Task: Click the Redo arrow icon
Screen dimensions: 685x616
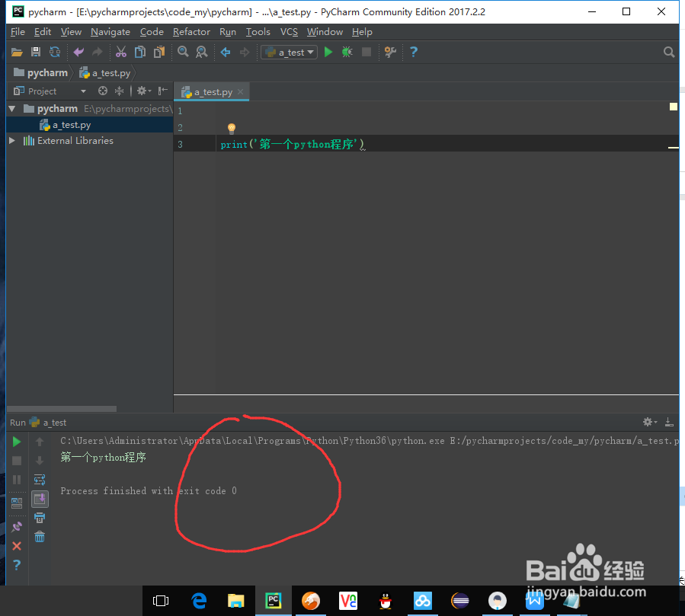Action: (x=97, y=53)
